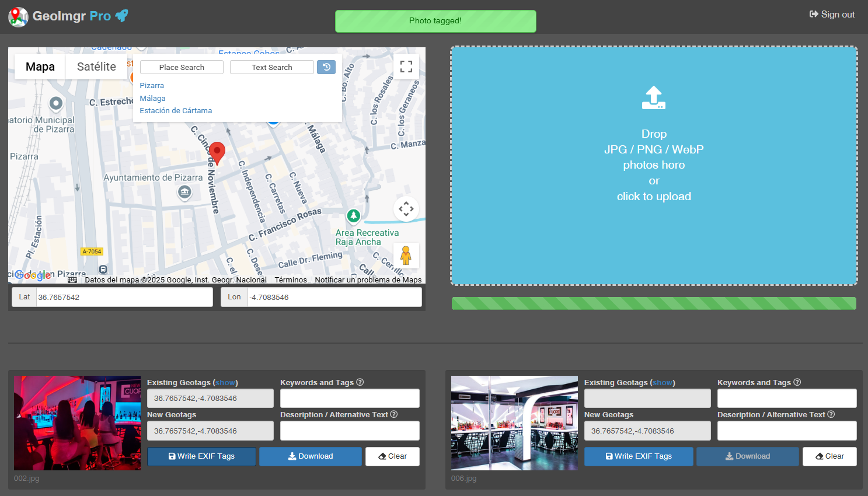
Task: Select the Street View pegman icon
Action: [406, 255]
